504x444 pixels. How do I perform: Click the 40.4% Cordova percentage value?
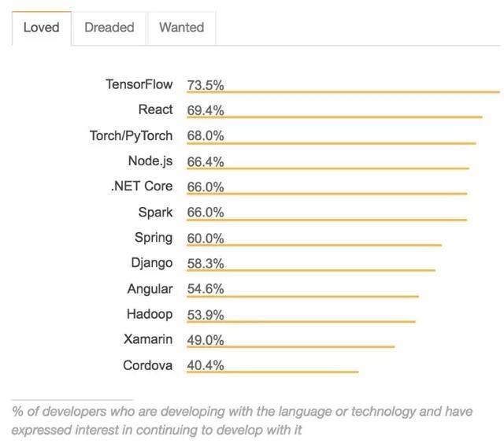(206, 365)
